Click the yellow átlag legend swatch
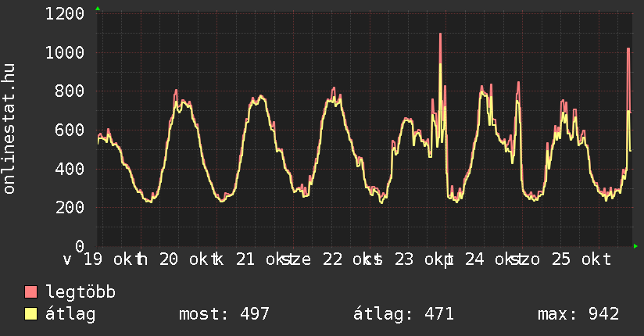 point(31,315)
